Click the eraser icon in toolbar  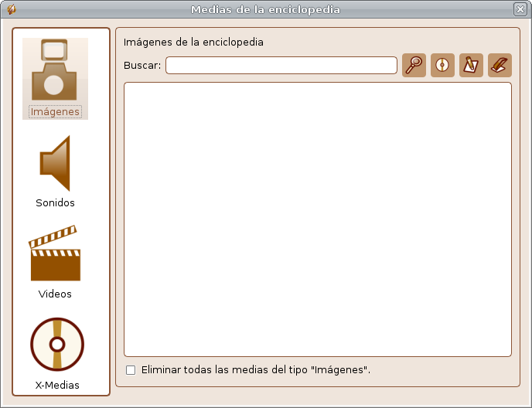pyautogui.click(x=500, y=66)
